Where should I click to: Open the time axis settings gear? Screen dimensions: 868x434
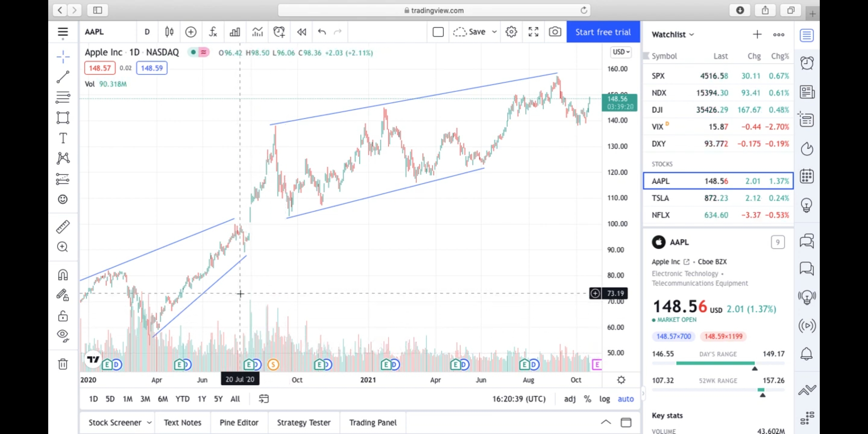coord(621,380)
